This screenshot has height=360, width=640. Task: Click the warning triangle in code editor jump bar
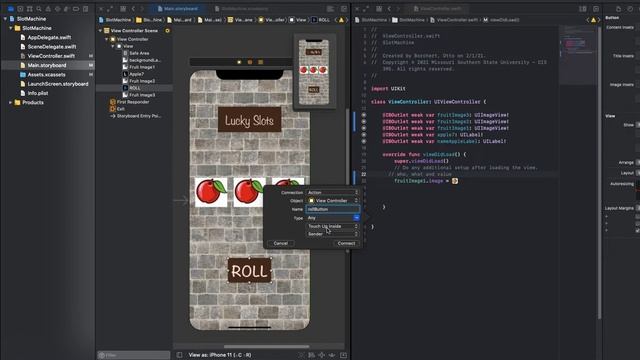pos(593,20)
